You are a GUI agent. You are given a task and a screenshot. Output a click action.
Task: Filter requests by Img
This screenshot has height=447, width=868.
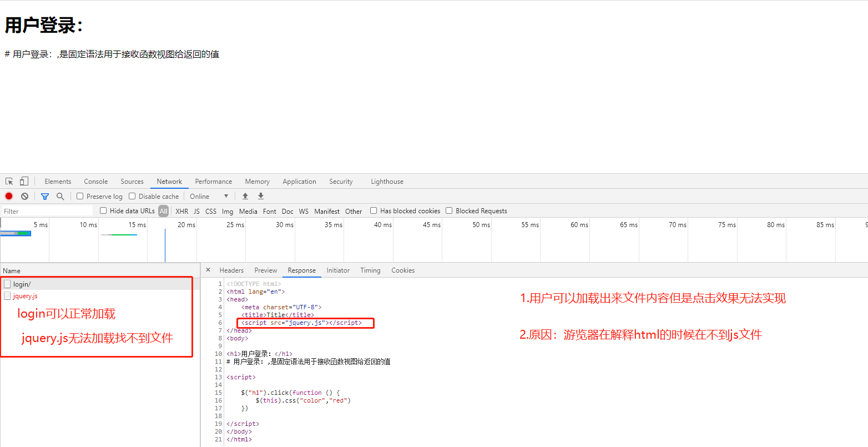click(x=228, y=211)
